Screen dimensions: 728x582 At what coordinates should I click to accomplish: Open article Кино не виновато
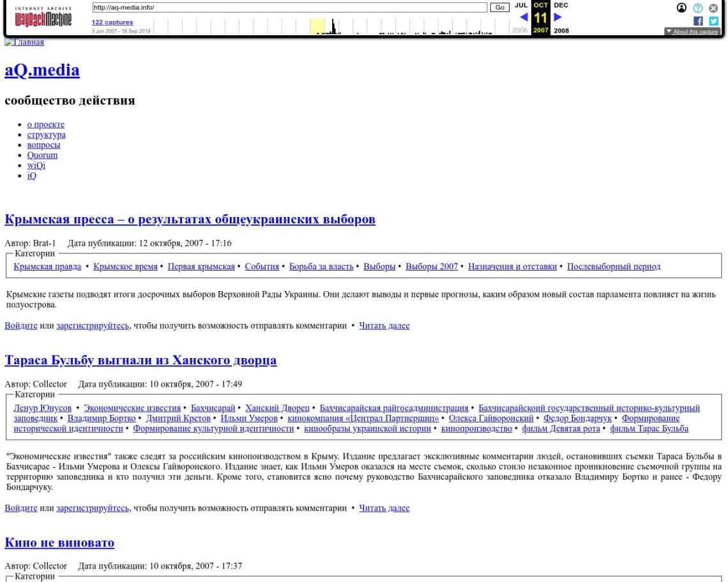point(59,542)
